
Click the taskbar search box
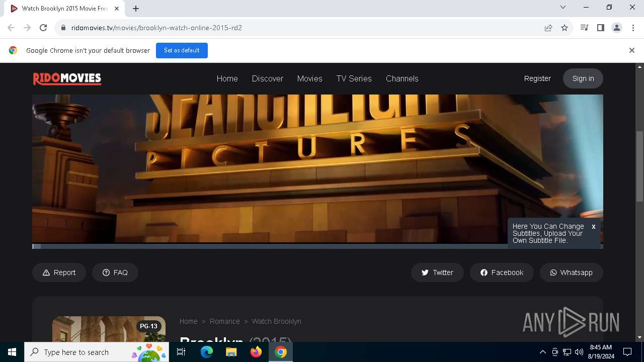click(x=97, y=352)
